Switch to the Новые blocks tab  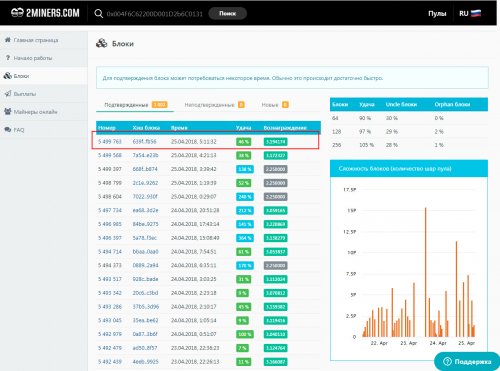pos(275,105)
